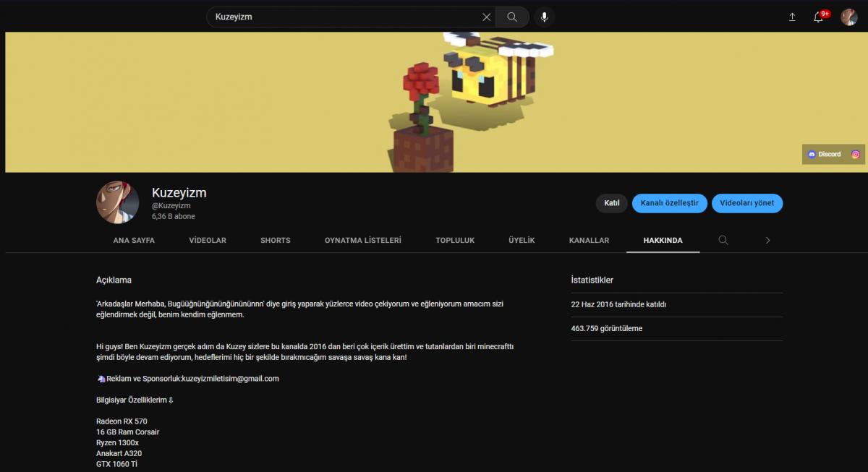Click Anakart A320 text

(x=119, y=453)
